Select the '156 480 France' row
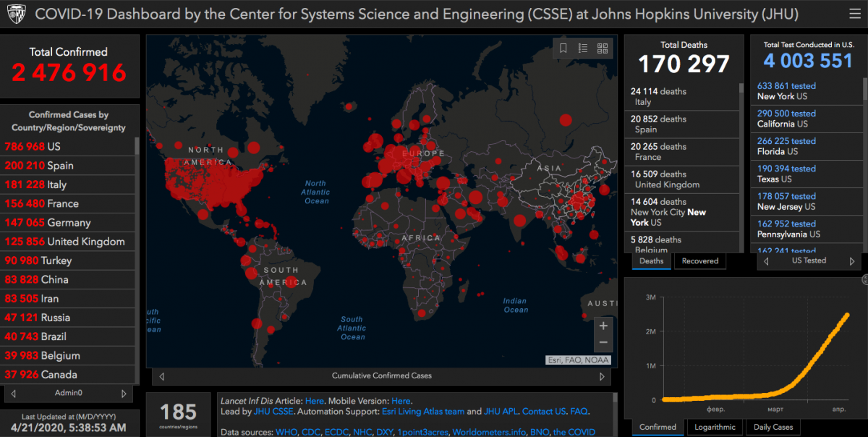Viewport: 868px width, 437px height. coord(69,203)
